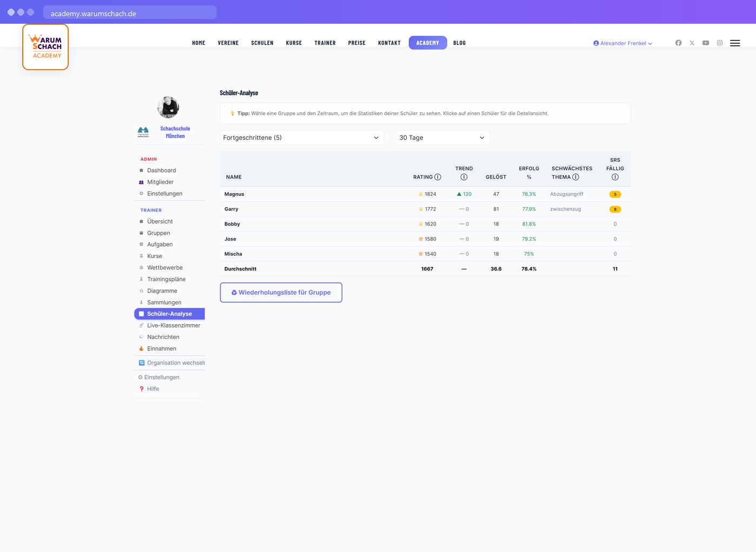The height and width of the screenshot is (552, 756).
Task: Open the 30 Tage period dropdown
Action: coord(443,138)
